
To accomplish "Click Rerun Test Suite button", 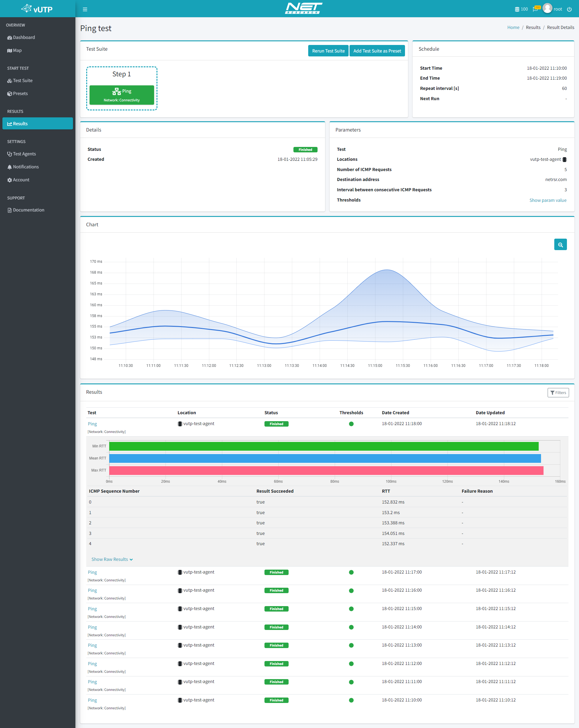I will point(328,51).
